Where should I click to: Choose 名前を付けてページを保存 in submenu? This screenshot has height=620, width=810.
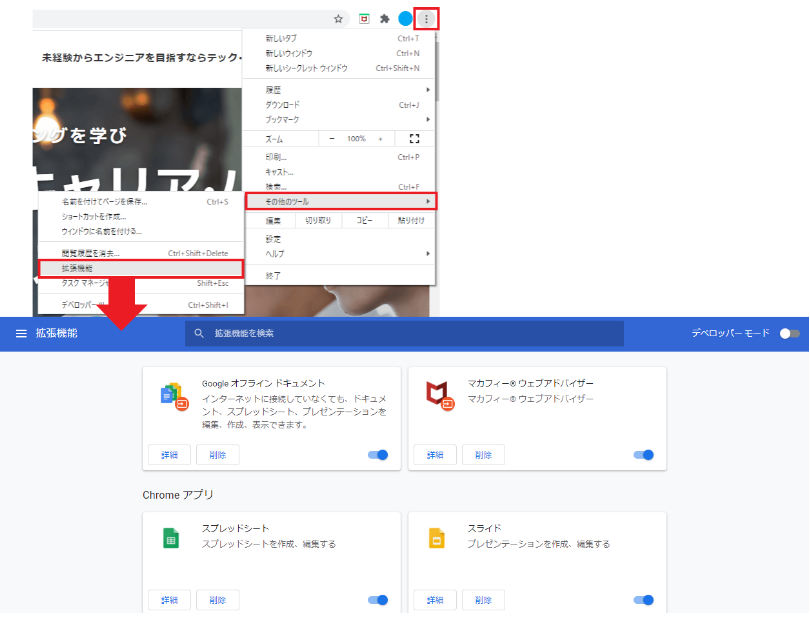(141, 202)
